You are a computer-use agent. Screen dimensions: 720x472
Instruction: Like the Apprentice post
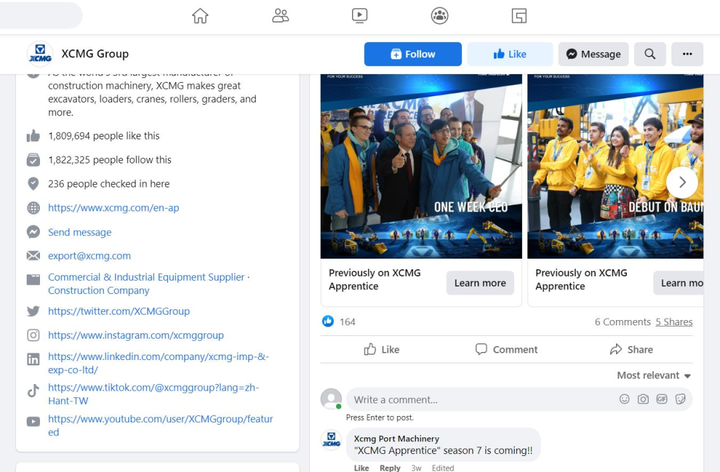382,349
